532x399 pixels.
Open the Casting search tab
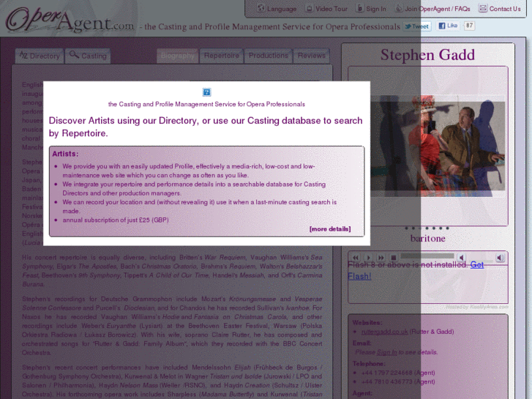tap(88, 56)
